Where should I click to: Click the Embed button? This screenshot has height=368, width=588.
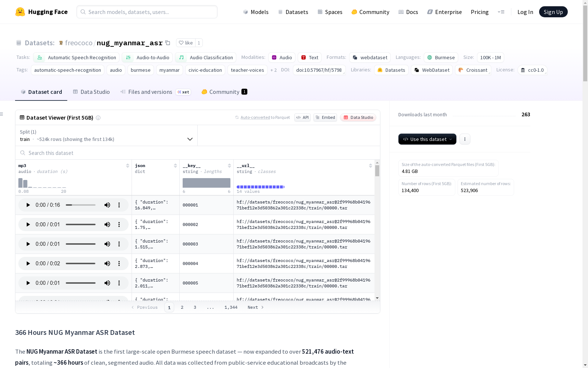[x=325, y=117]
